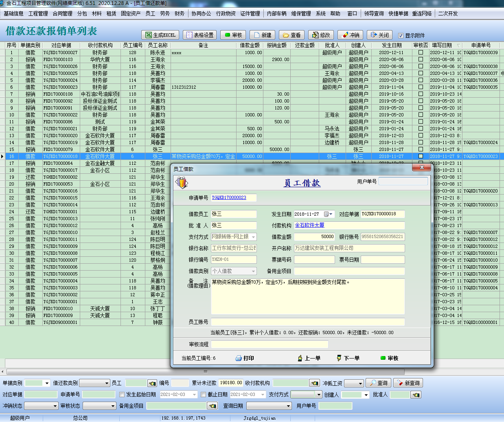Uncheck the 显示附件 checkbox
This screenshot has width=504, height=422.
[401, 35]
